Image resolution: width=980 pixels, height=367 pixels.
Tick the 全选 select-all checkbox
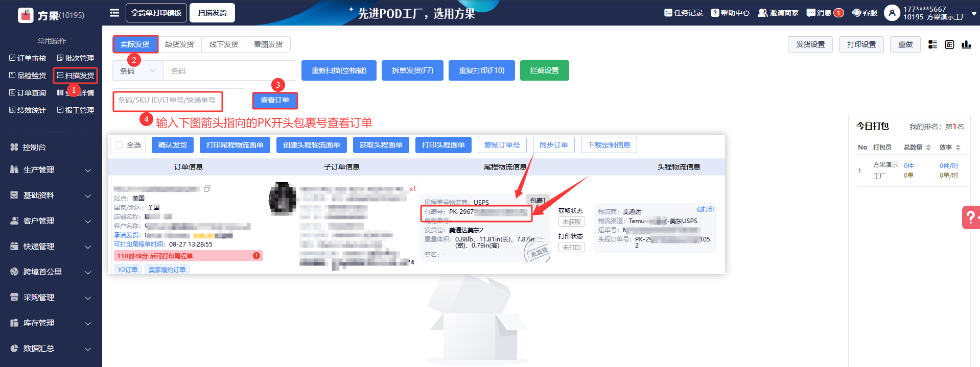pyautogui.click(x=119, y=145)
